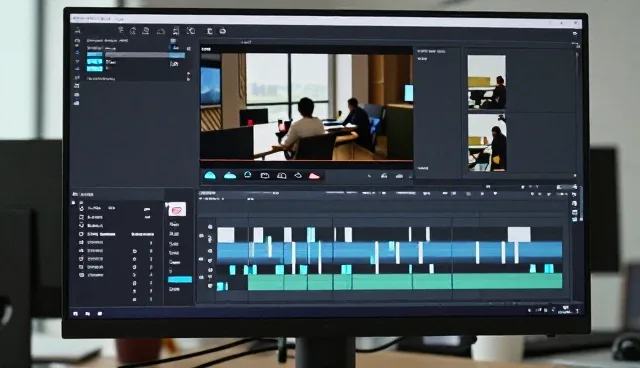This screenshot has height=368, width=640.
Task: Select the large white clip at the timeline's right end
Action: click(x=519, y=235)
